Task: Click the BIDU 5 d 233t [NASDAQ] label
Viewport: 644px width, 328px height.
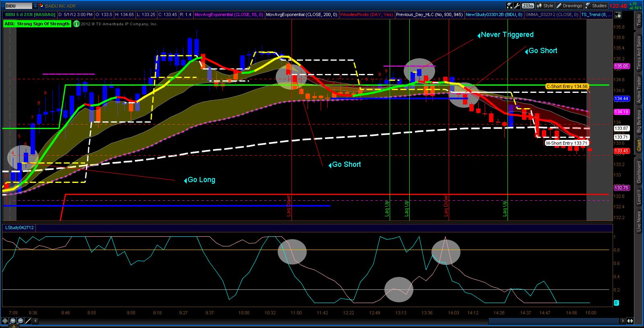Action: [x=30, y=14]
